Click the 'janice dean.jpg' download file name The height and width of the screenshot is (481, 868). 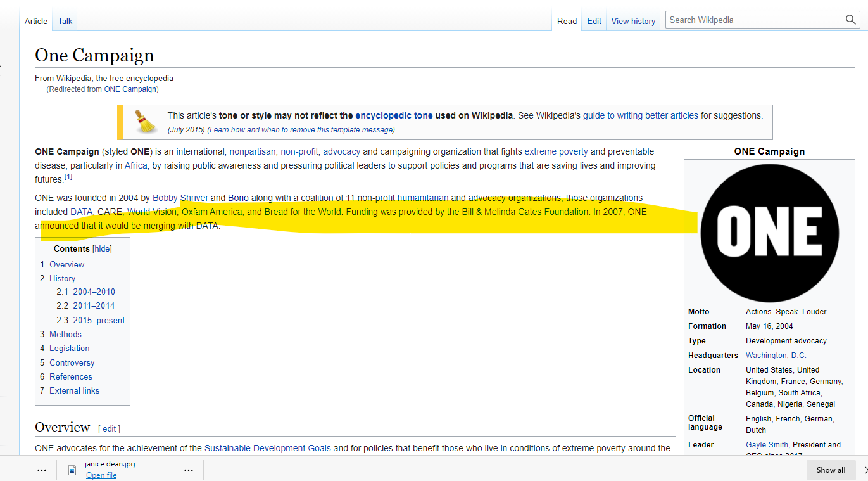point(110,464)
